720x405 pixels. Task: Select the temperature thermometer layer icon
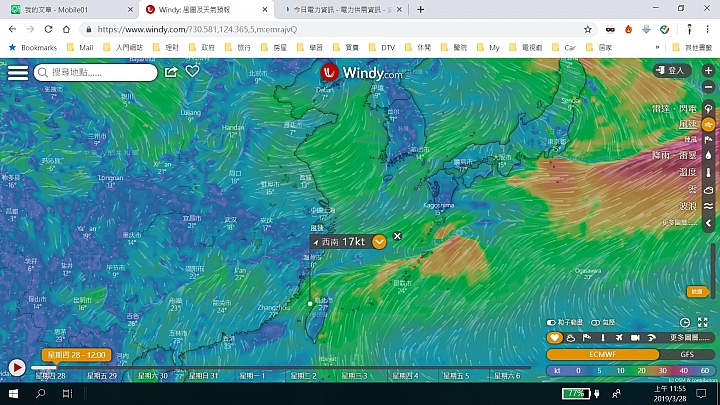[709, 172]
